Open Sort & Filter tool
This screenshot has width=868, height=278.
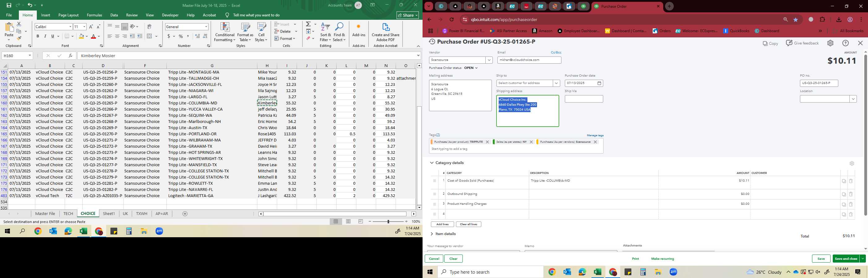(325, 32)
